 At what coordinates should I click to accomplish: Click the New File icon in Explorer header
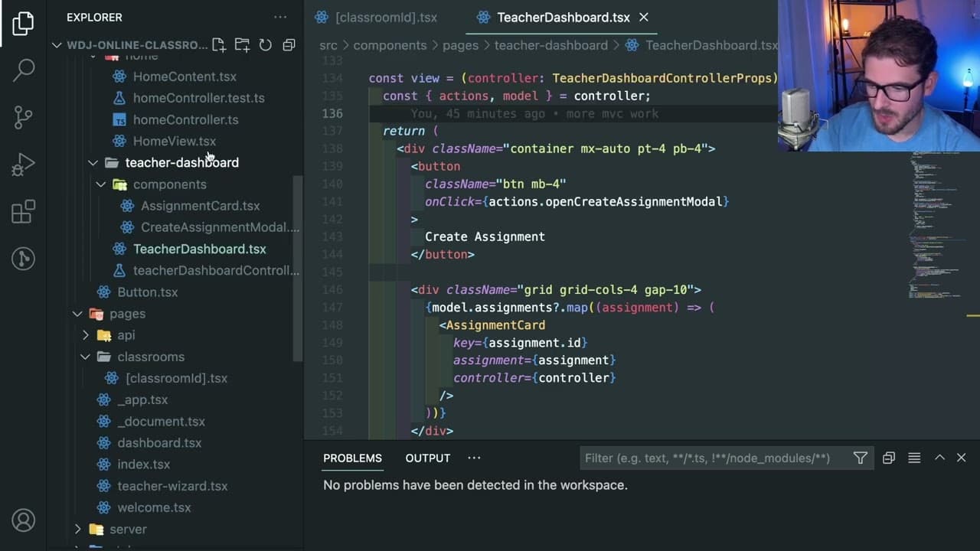click(219, 45)
